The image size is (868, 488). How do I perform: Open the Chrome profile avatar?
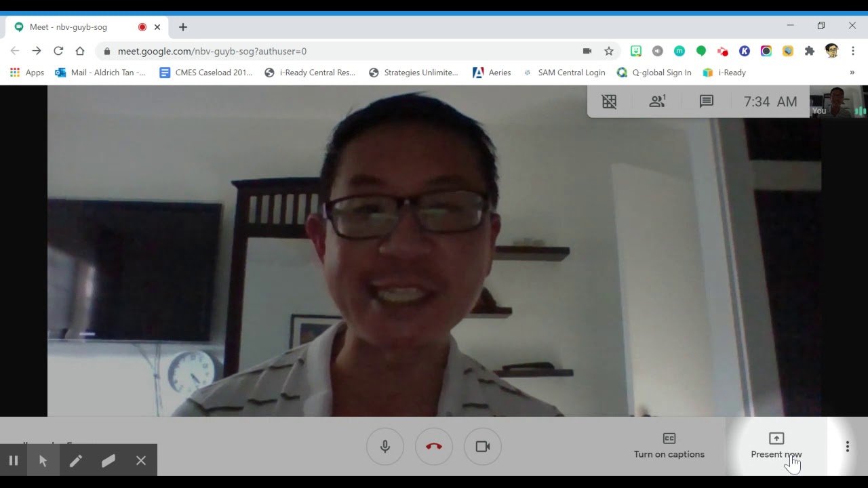(832, 51)
